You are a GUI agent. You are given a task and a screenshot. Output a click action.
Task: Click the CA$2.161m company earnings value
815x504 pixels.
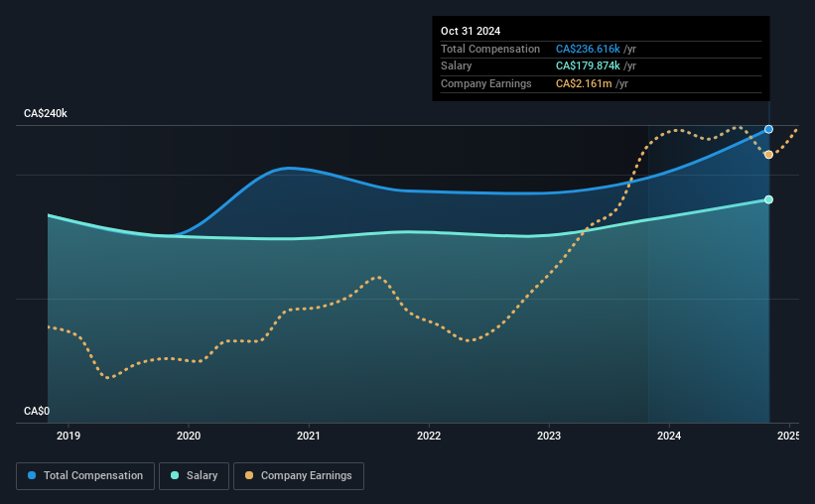[584, 83]
